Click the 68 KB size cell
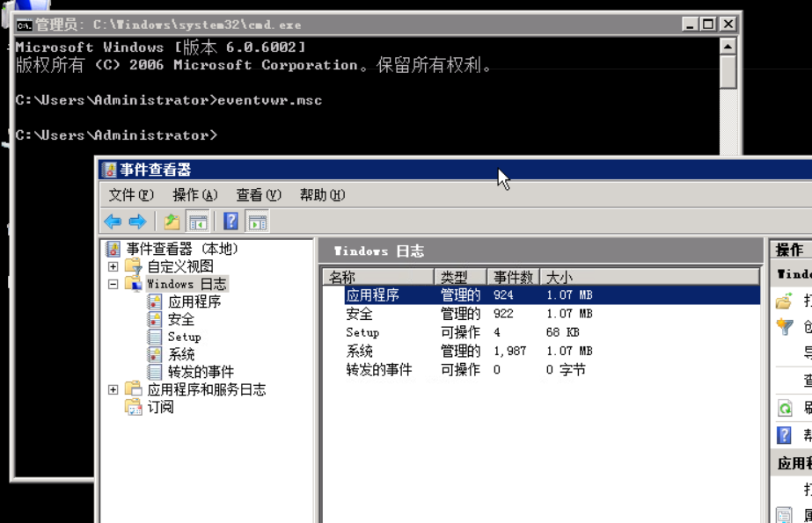 pyautogui.click(x=563, y=332)
